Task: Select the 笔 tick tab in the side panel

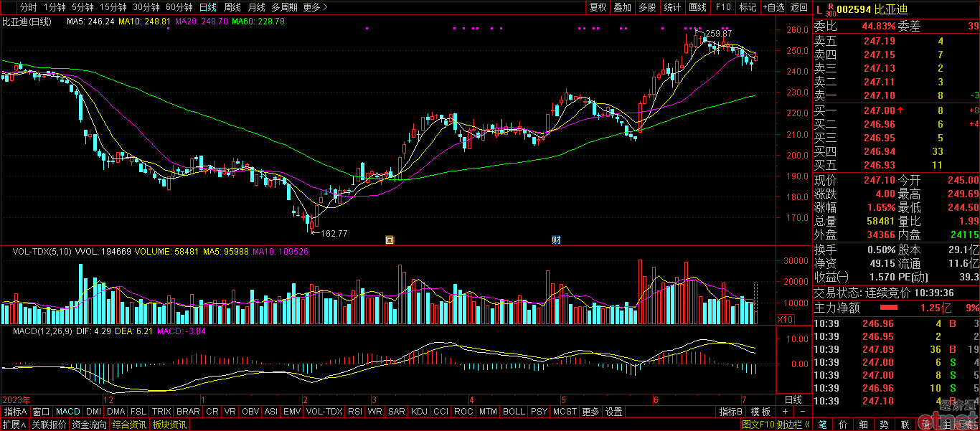Action: point(822,425)
